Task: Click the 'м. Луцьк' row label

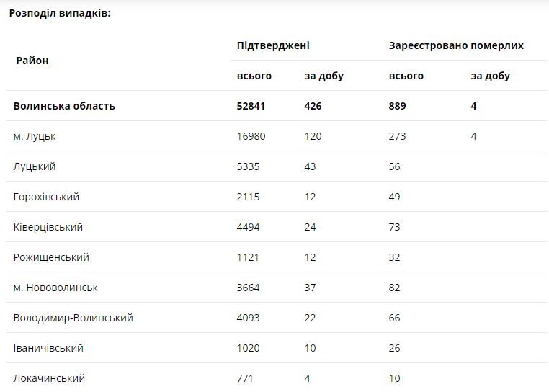Action: pos(35,136)
